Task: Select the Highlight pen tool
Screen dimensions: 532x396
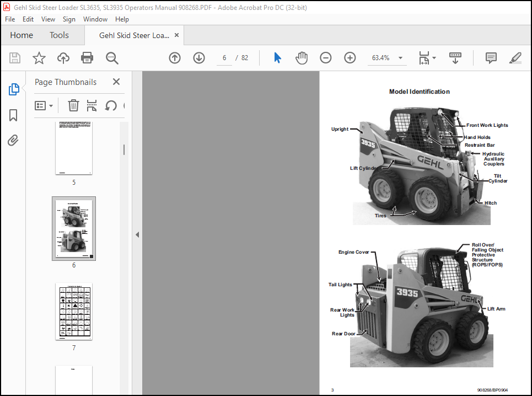Action: (x=515, y=58)
